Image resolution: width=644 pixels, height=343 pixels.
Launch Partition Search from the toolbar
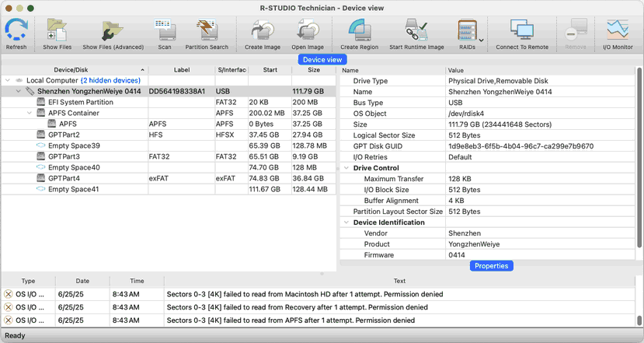click(207, 30)
